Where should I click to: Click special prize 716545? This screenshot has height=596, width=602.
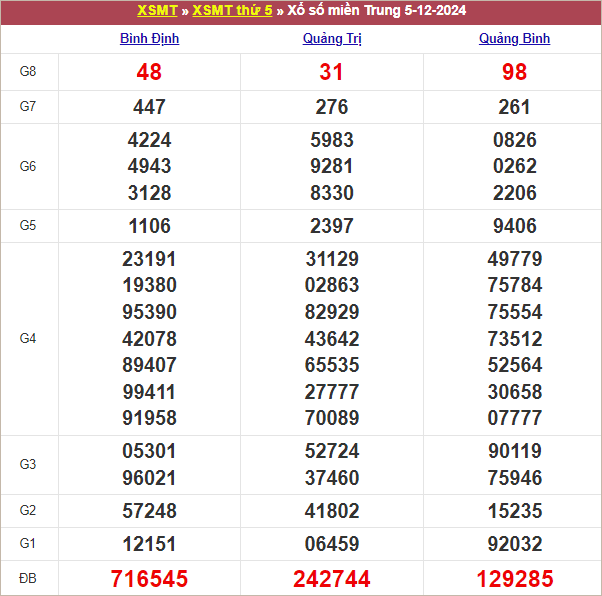click(x=149, y=579)
